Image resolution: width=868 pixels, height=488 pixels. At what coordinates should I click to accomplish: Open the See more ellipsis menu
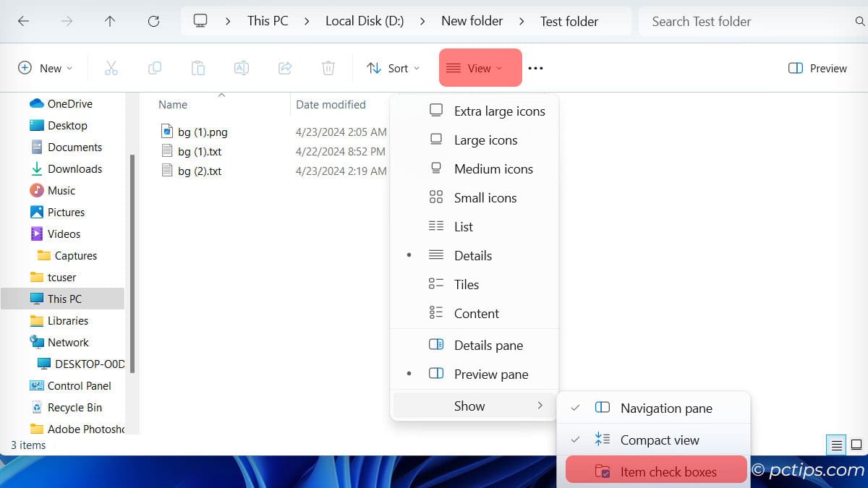(535, 67)
